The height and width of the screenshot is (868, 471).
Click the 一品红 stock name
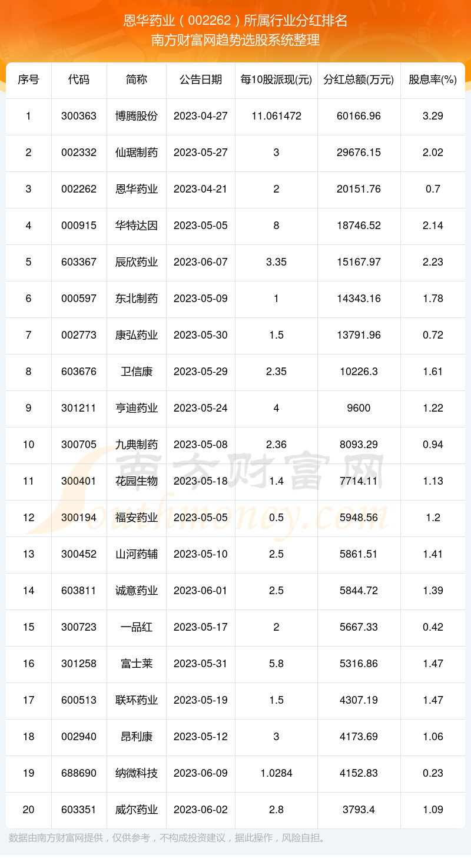pos(137,627)
